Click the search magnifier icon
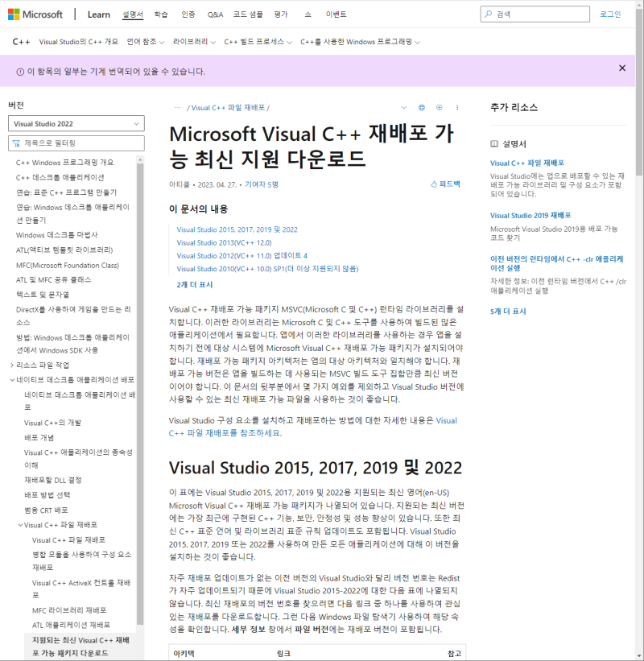The width and height of the screenshot is (644, 661). coord(489,14)
